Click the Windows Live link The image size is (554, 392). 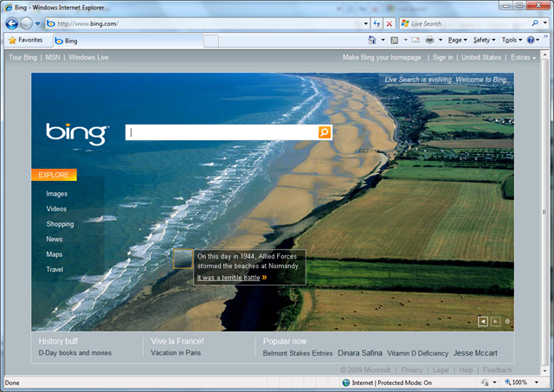pos(88,57)
